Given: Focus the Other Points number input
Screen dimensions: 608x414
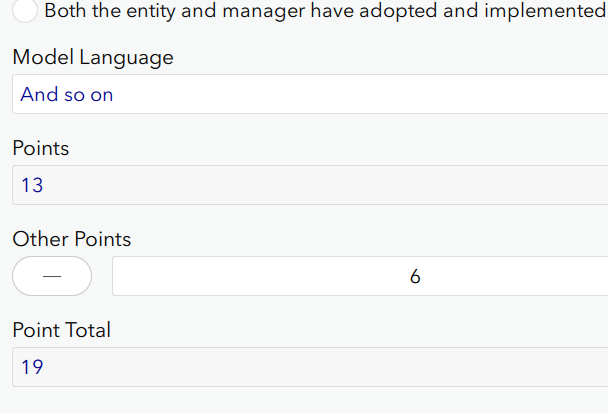Looking at the screenshot, I should click(x=360, y=276).
